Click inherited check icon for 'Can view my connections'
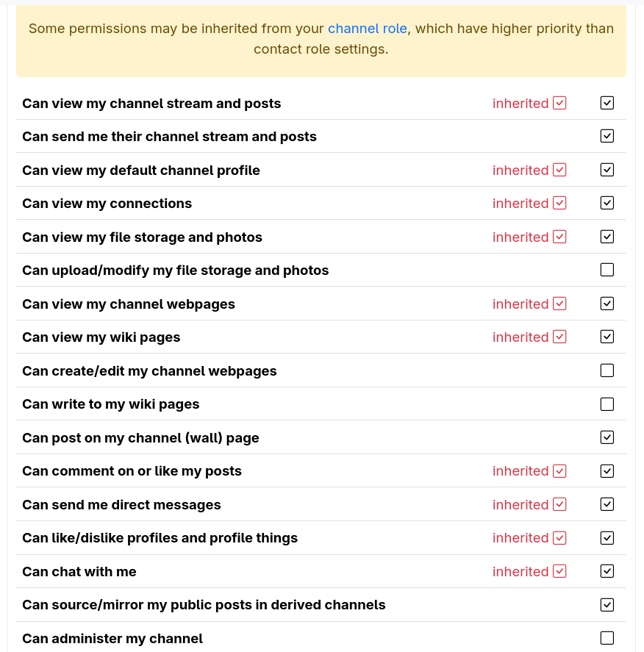 559,203
